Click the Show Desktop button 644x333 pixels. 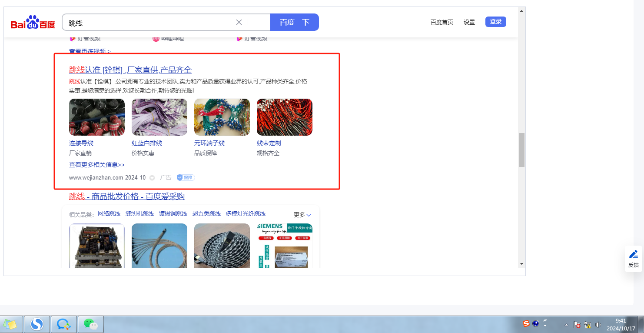point(641,324)
